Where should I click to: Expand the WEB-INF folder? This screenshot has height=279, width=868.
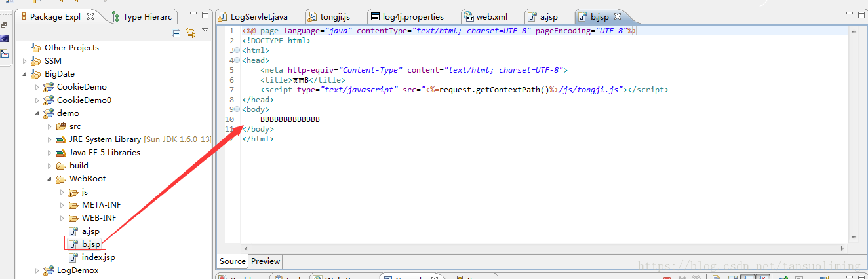62,218
